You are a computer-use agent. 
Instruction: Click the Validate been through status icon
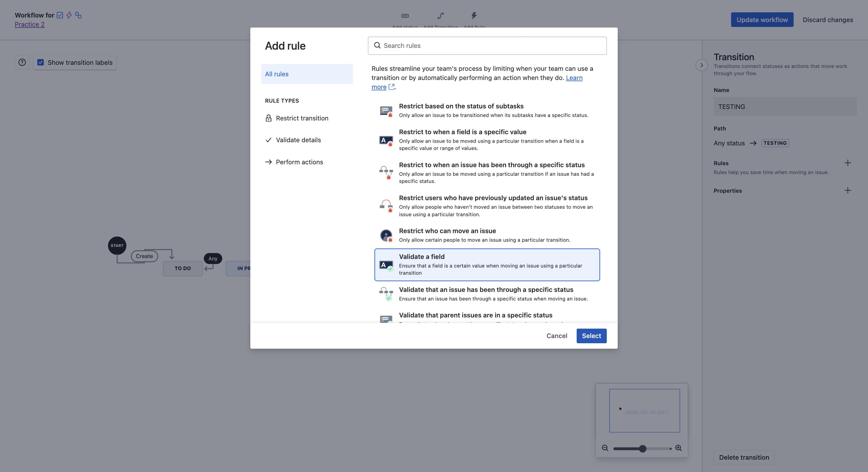pos(386,294)
